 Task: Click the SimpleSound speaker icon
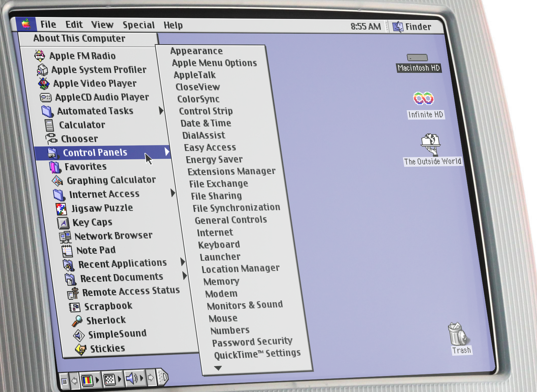pyautogui.click(x=79, y=335)
